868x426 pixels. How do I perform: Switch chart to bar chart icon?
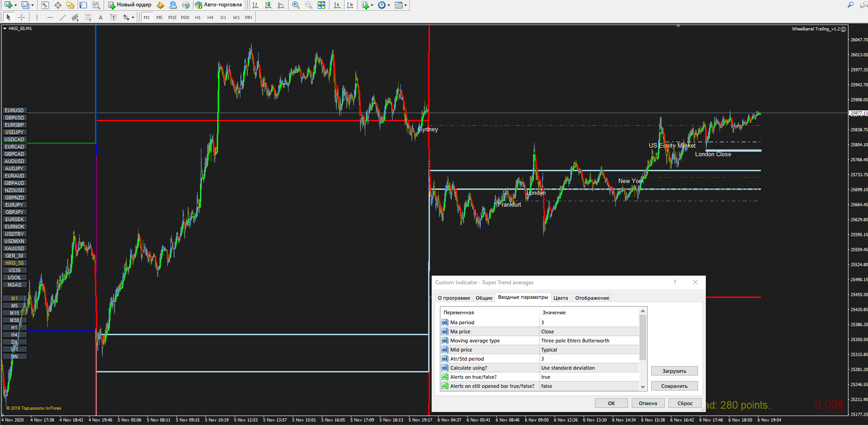[x=255, y=5]
